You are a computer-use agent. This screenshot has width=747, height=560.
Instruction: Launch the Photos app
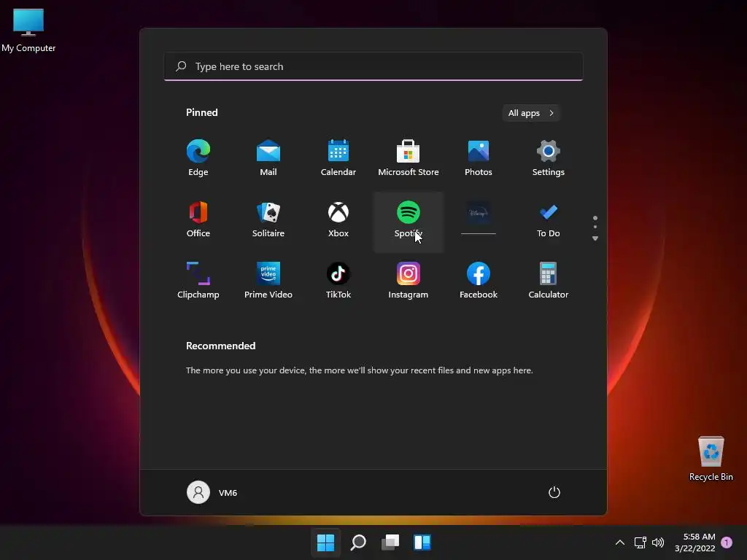point(479,158)
